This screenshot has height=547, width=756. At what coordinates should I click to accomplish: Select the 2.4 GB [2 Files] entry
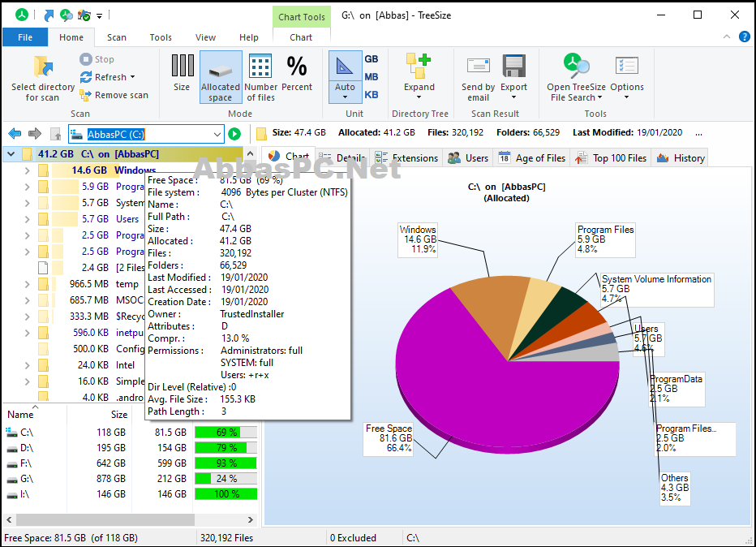coord(91,268)
